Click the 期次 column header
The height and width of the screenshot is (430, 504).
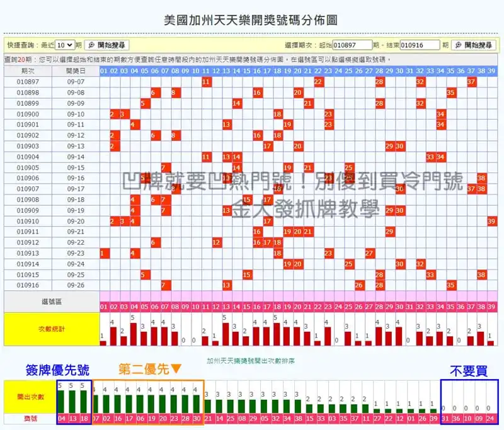click(28, 71)
